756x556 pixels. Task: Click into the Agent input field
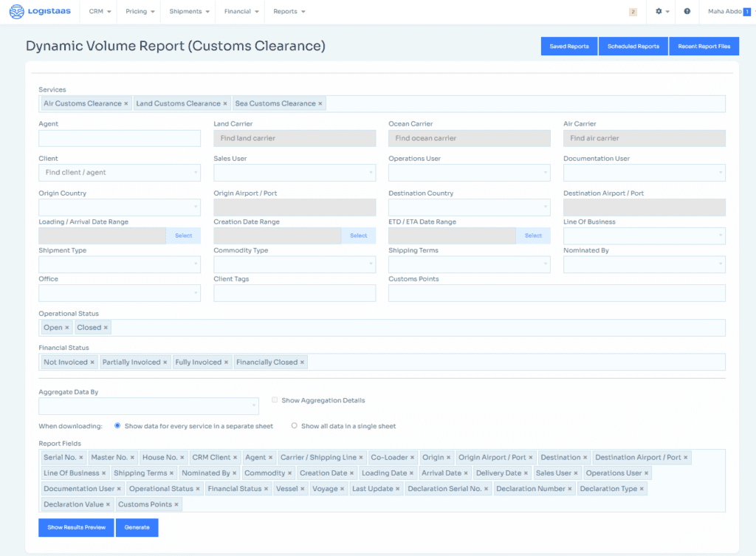tap(120, 138)
